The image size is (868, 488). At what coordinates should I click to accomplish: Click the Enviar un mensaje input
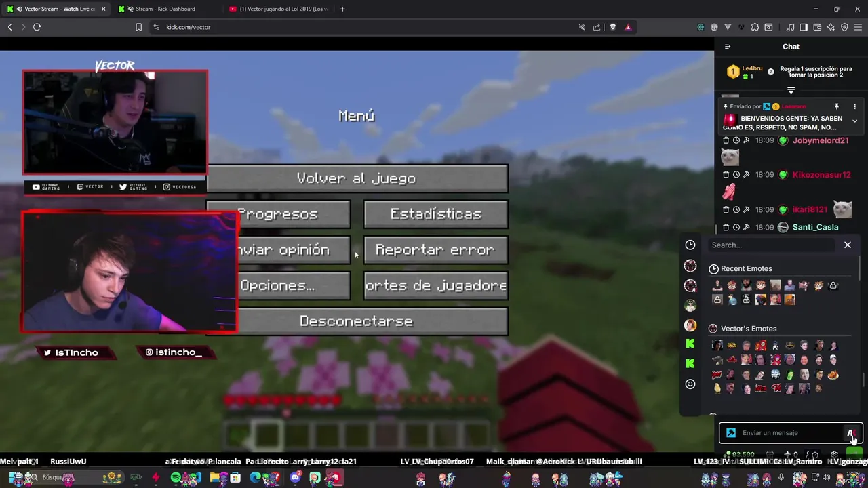[790, 433]
